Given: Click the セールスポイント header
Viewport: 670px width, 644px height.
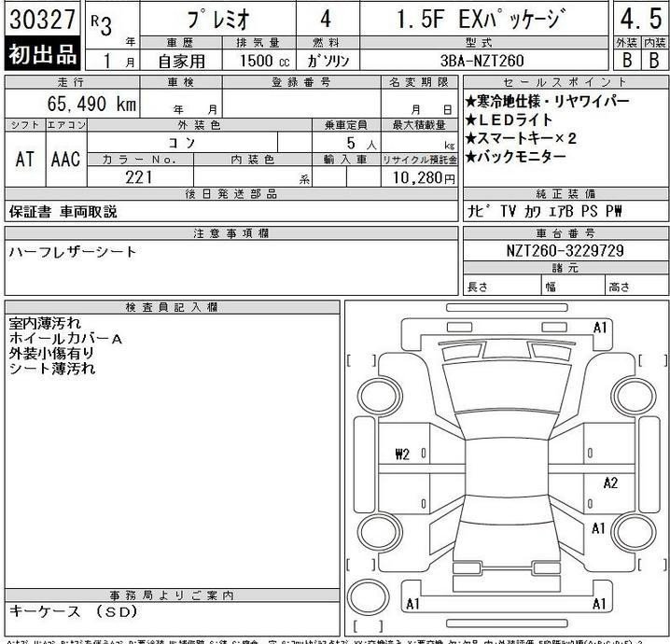Looking at the screenshot, I should tap(565, 81).
